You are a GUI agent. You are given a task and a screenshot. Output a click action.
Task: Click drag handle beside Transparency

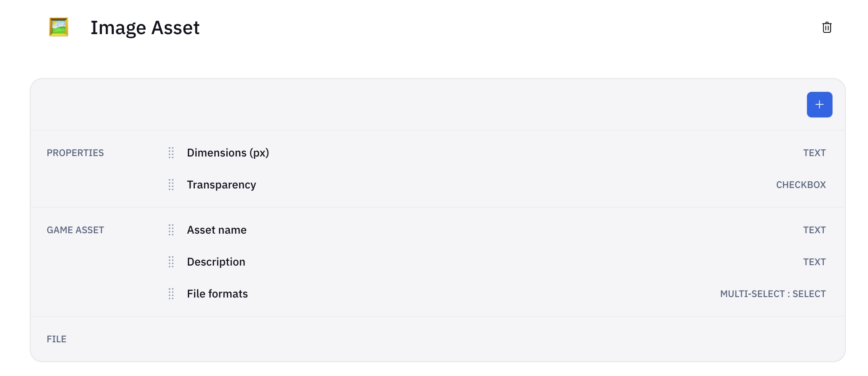171,185
